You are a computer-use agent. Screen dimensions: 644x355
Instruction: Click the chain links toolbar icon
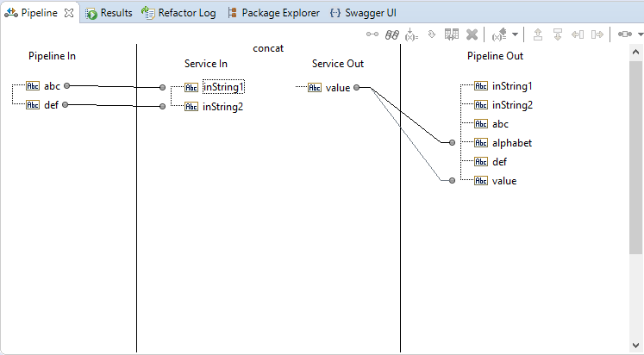click(x=391, y=34)
